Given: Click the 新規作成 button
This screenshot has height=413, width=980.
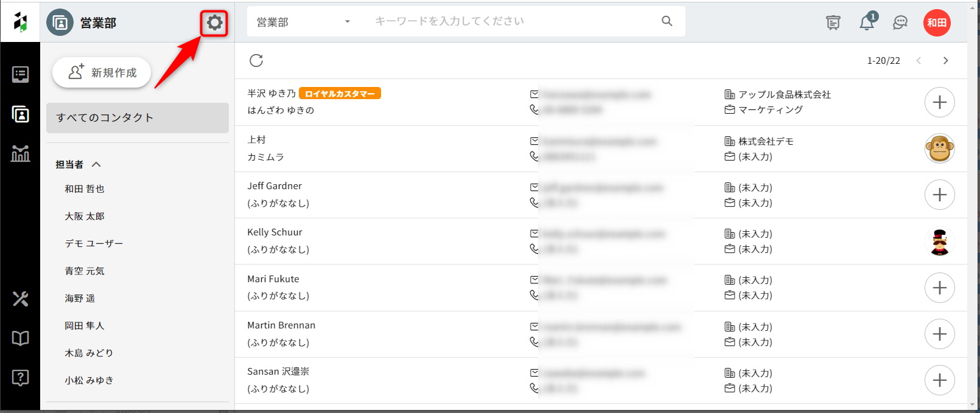Looking at the screenshot, I should point(102,72).
